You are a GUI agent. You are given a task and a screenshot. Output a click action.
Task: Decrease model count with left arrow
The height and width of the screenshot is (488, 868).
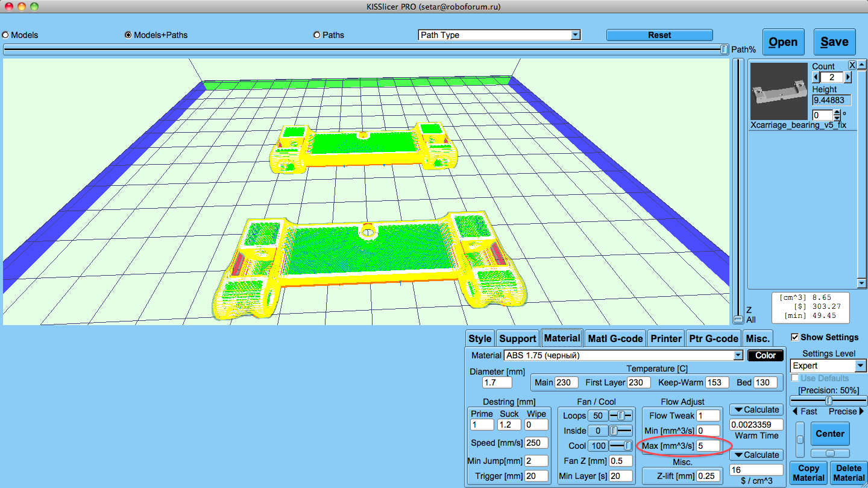(x=816, y=77)
